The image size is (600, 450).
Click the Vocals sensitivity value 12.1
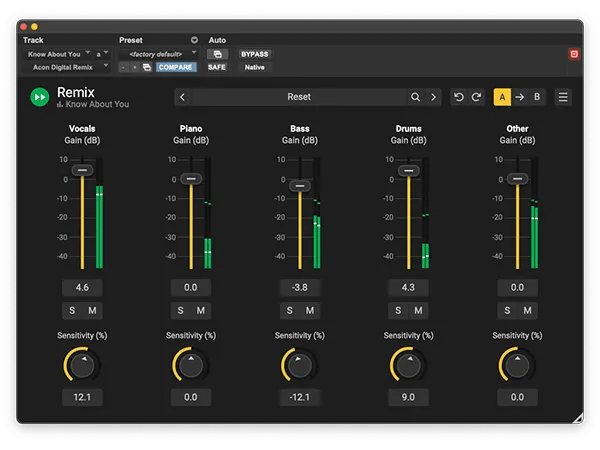coord(82,397)
